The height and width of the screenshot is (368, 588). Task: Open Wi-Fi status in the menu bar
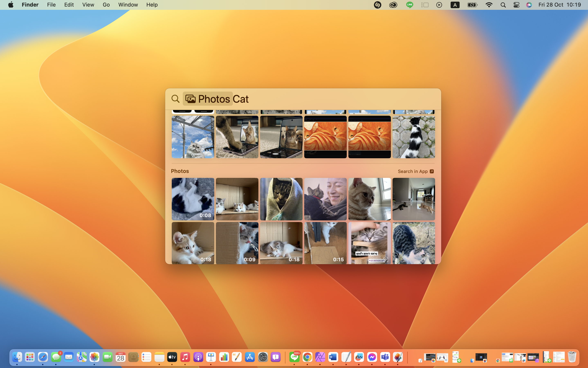[489, 5]
